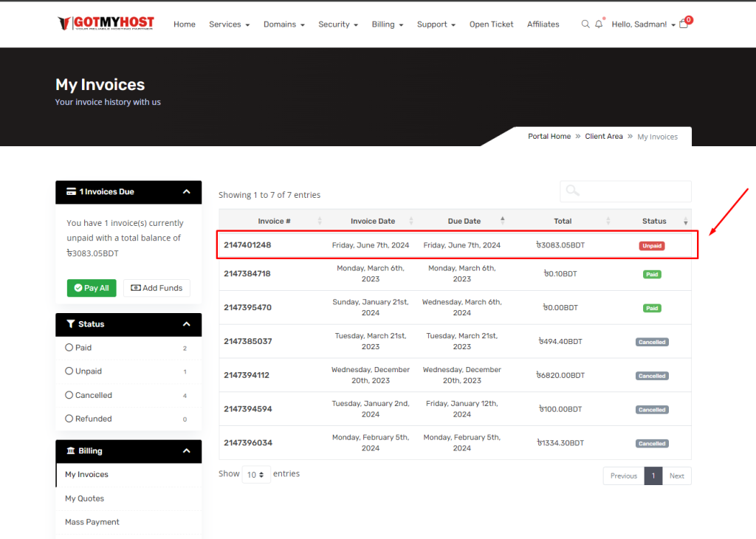This screenshot has height=539, width=756.
Task: Select the Cancelled status filter radio
Action: pos(69,395)
